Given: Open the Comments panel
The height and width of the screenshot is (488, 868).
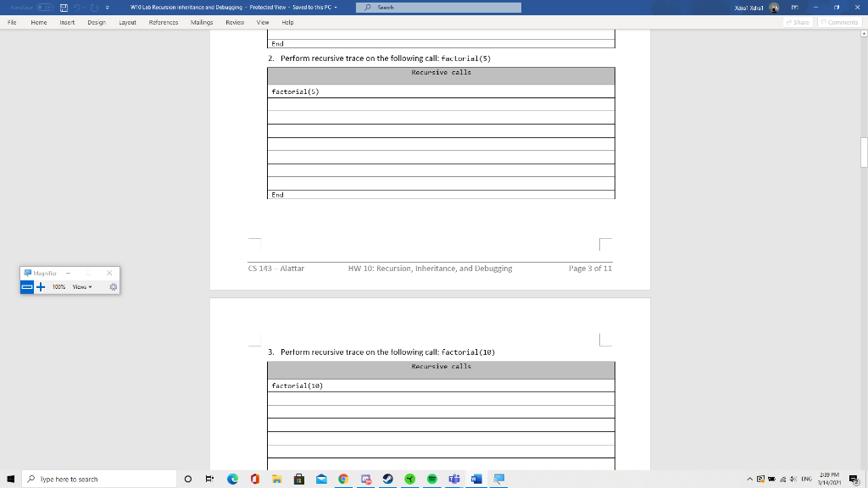Looking at the screenshot, I should pyautogui.click(x=841, y=22).
